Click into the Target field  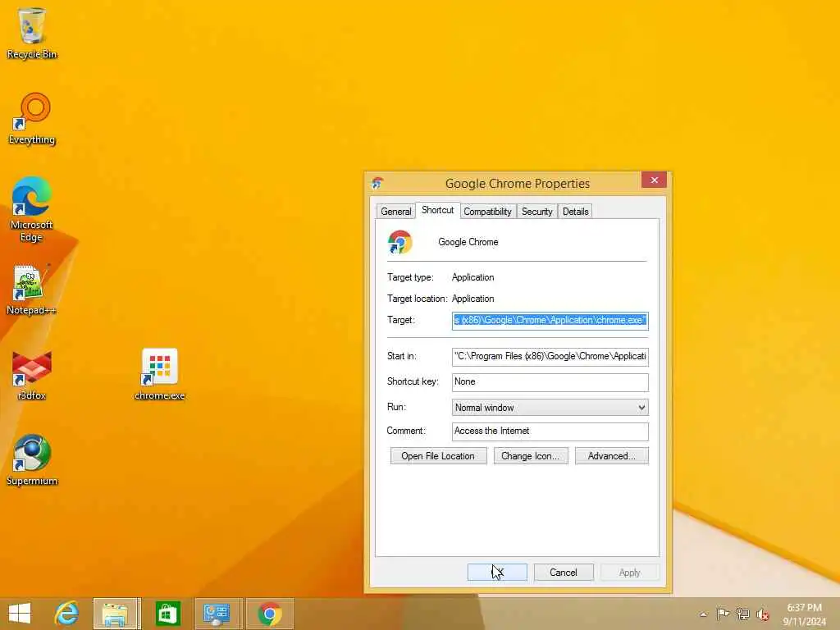tap(550, 321)
